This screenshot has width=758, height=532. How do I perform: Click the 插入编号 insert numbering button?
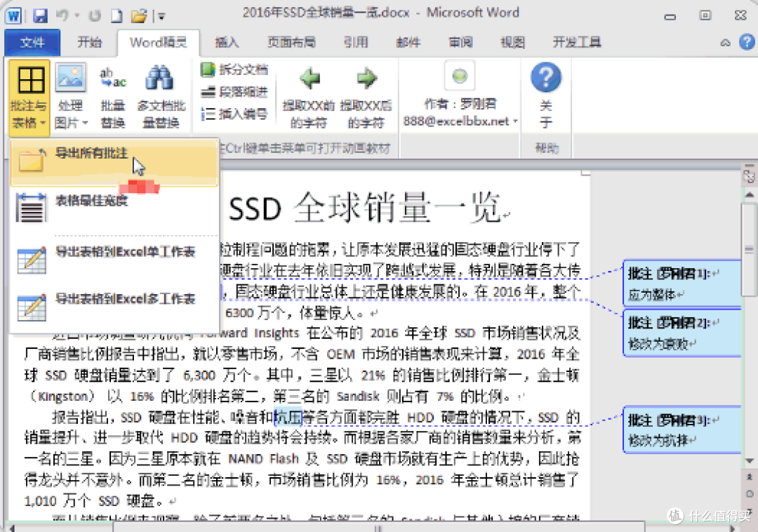coord(234,114)
